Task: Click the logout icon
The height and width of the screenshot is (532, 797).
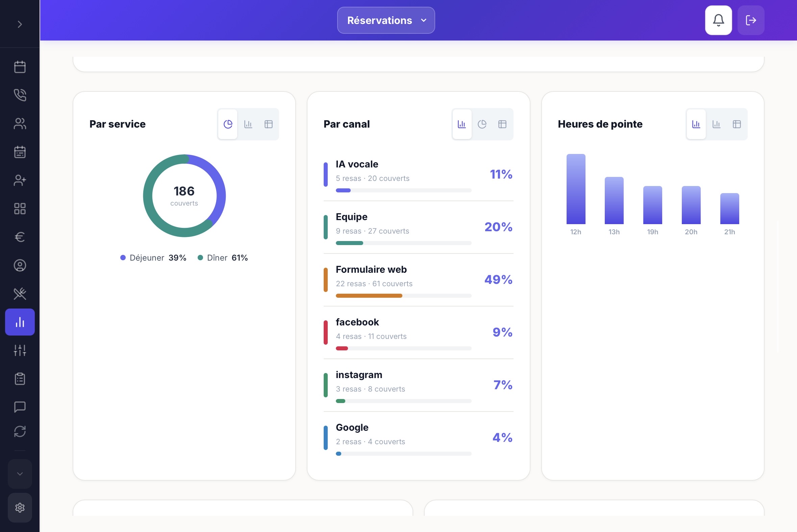Action: (751, 20)
